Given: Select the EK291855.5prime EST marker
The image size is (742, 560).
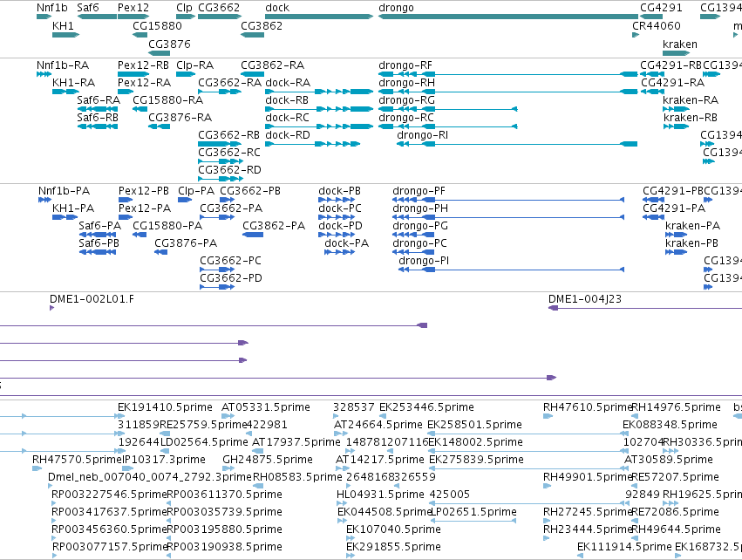Looking at the screenshot, I should (351, 556).
